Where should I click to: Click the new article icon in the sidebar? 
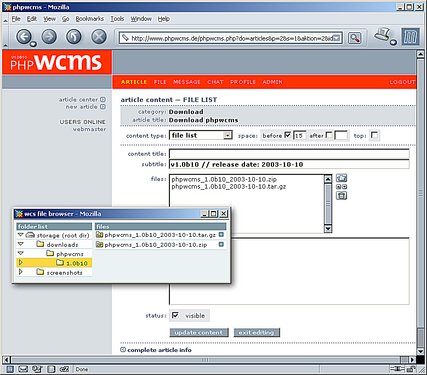pos(103,107)
